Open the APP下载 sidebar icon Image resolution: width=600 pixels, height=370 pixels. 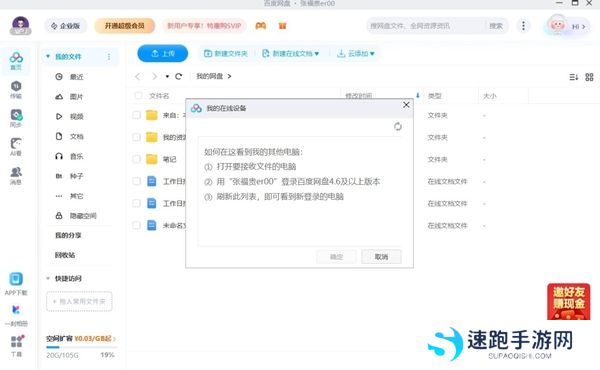tap(16, 284)
